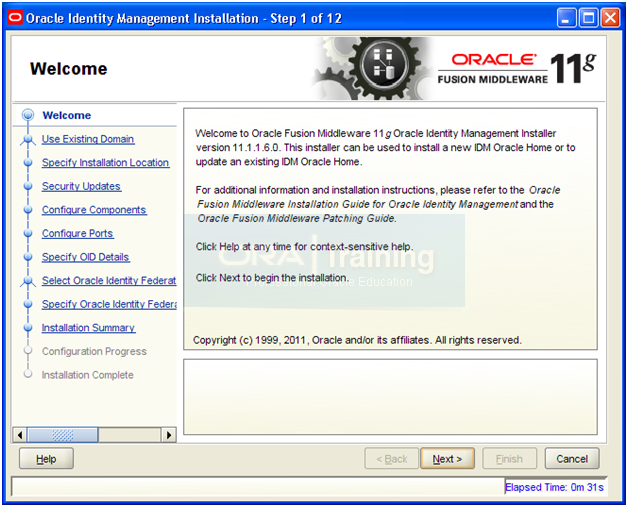Click the Installation Complete empty step circle
Image resolution: width=628 pixels, height=507 pixels.
[x=28, y=374]
